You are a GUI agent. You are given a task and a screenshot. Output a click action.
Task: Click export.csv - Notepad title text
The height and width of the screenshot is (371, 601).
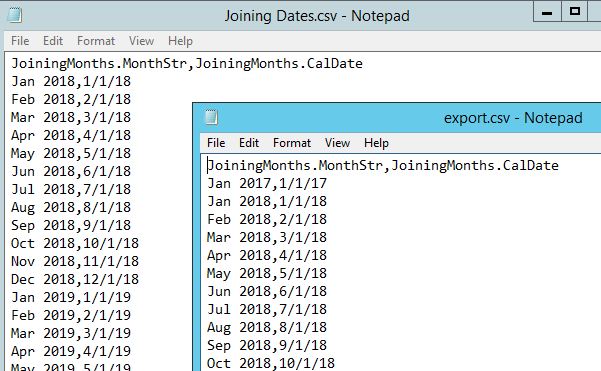(x=513, y=118)
